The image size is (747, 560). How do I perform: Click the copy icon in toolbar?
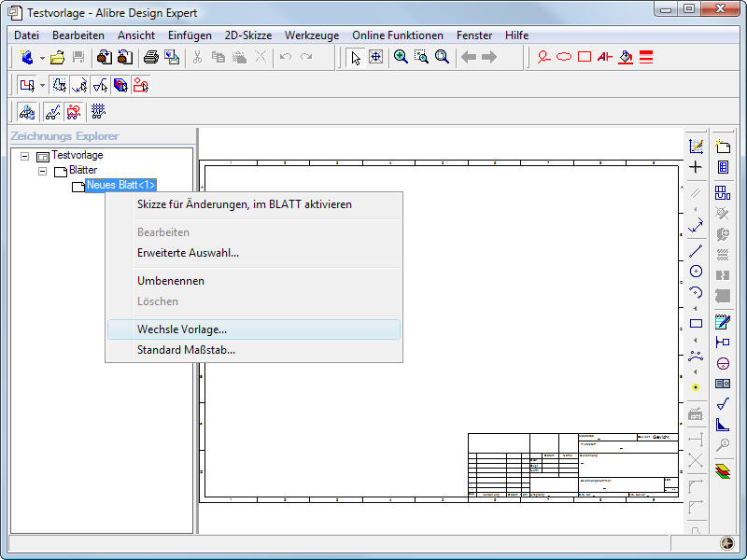pyautogui.click(x=218, y=57)
